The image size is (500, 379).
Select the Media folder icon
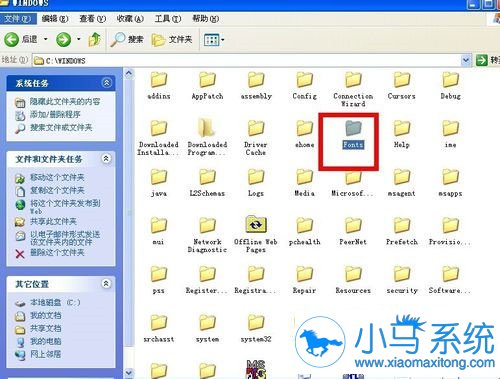pyautogui.click(x=305, y=177)
